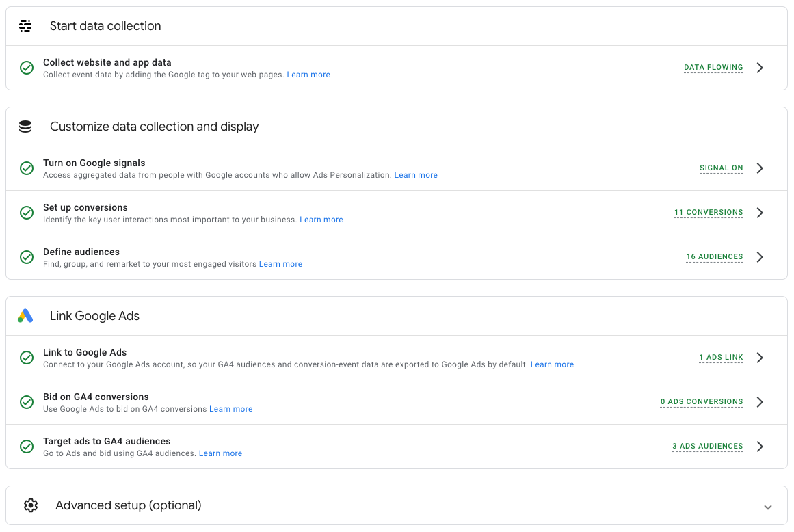This screenshot has height=532, width=794.
Task: Click the DATA FLOWING status label
Action: (x=713, y=68)
